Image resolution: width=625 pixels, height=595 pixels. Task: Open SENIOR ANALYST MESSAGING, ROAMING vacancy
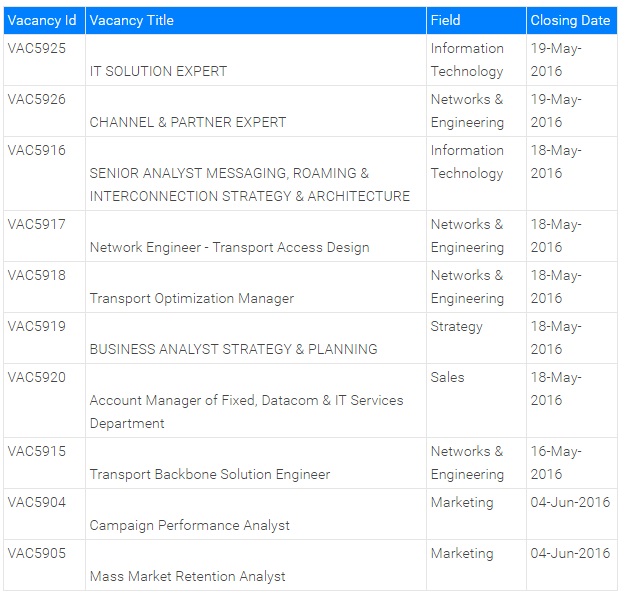click(x=250, y=185)
